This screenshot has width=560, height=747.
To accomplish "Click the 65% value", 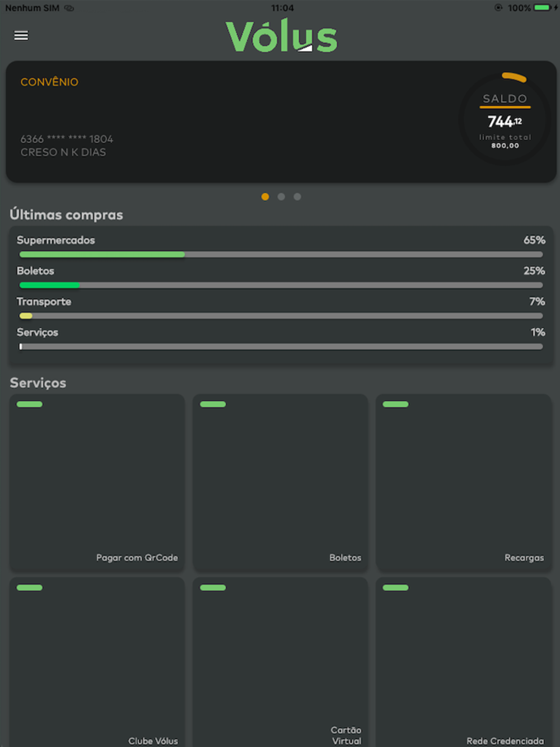I will (x=534, y=240).
